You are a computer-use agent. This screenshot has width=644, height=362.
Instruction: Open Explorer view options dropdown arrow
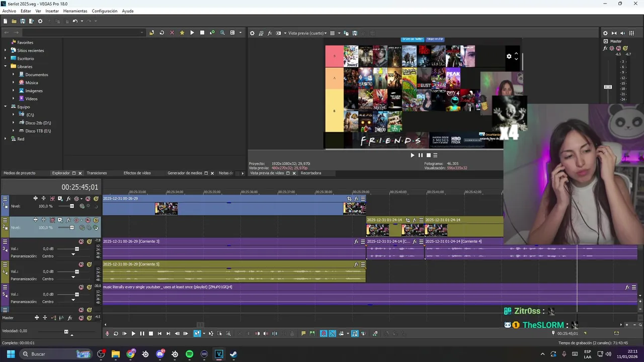tap(240, 33)
